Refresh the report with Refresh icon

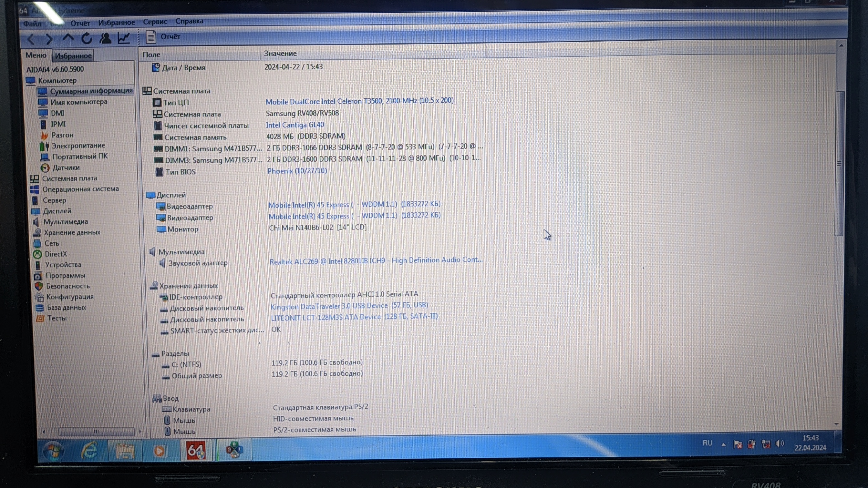click(87, 38)
